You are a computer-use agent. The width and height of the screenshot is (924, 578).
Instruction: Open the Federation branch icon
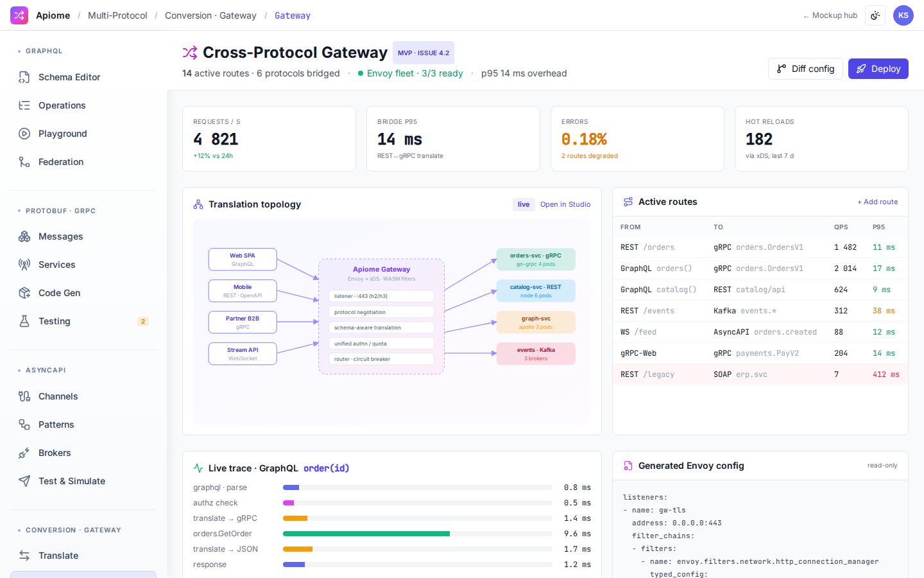tap(24, 162)
